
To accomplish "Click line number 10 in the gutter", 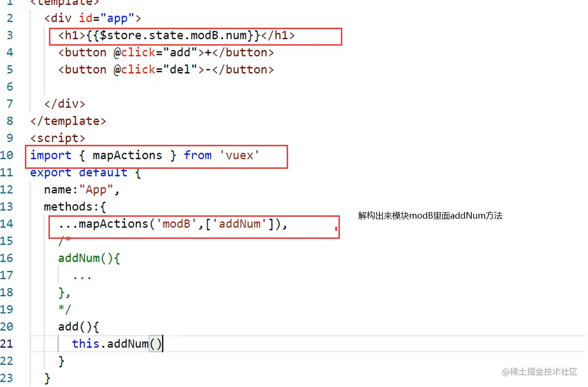I will [7, 155].
